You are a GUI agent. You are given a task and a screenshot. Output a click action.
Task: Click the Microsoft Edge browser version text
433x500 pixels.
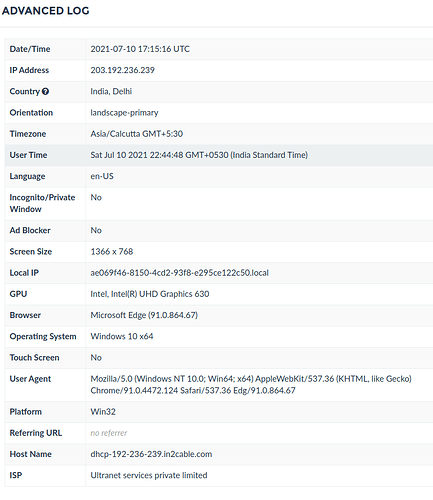tap(144, 315)
